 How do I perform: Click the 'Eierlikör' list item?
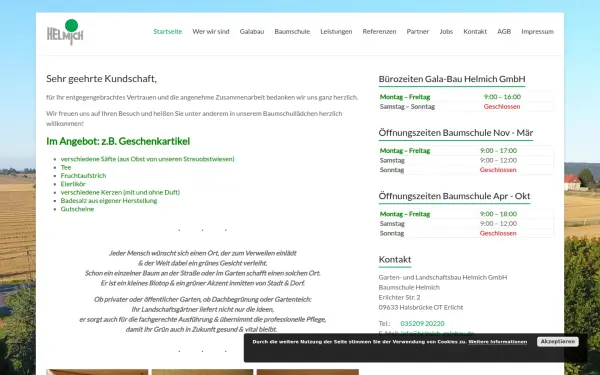click(73, 184)
